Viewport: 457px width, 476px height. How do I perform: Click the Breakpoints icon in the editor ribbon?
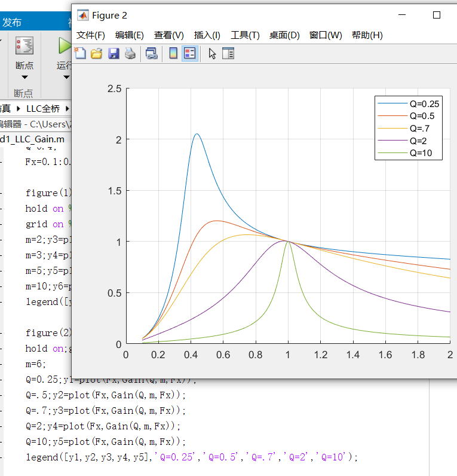coord(24,46)
